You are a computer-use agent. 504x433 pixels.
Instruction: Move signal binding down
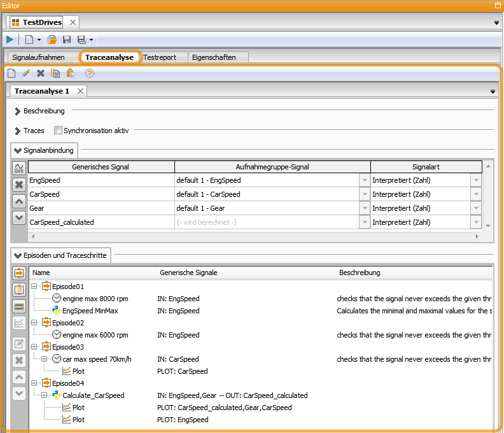point(19,218)
